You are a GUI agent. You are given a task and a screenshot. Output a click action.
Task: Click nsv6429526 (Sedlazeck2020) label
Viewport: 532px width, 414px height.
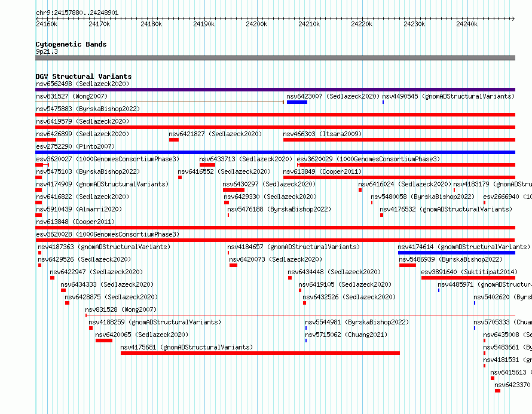[84, 259]
